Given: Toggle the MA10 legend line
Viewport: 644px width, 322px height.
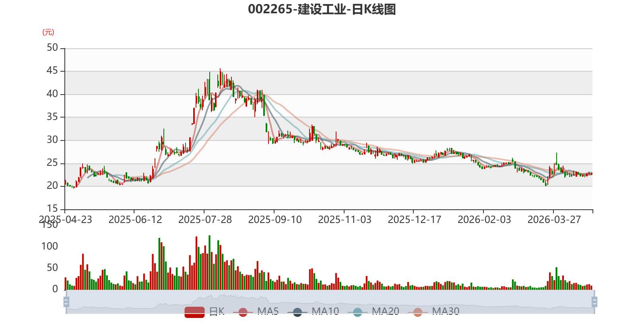Looking at the screenshot, I should [313, 312].
